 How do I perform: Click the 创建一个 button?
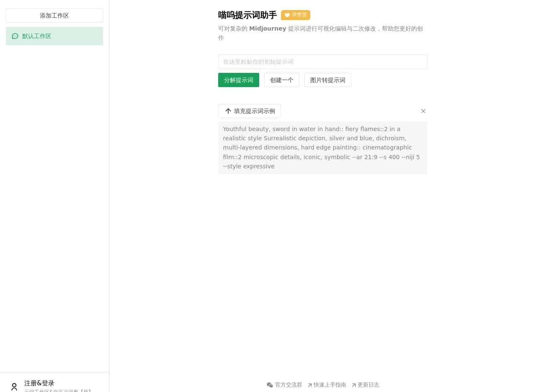click(x=281, y=80)
